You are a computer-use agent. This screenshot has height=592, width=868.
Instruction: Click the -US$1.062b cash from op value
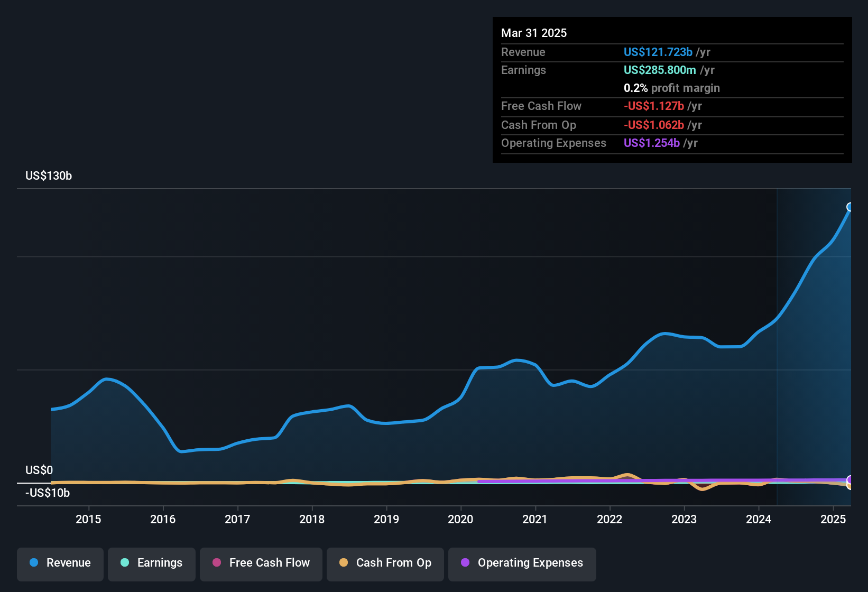(654, 125)
